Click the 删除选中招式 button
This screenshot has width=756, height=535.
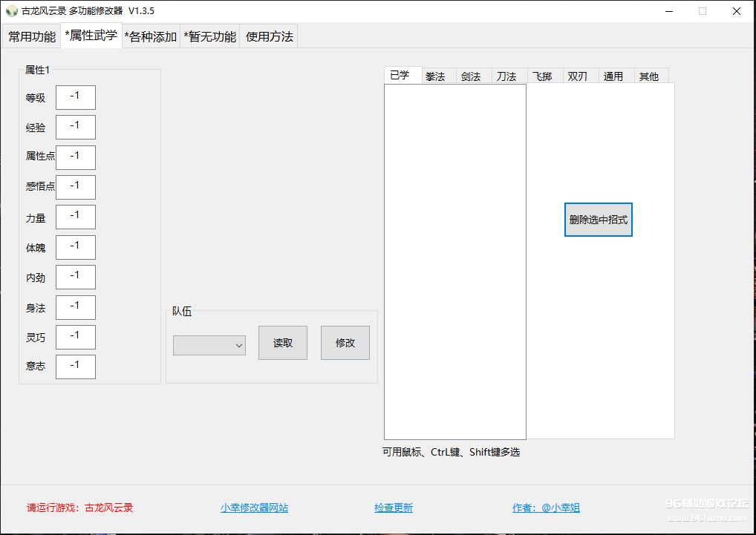598,220
